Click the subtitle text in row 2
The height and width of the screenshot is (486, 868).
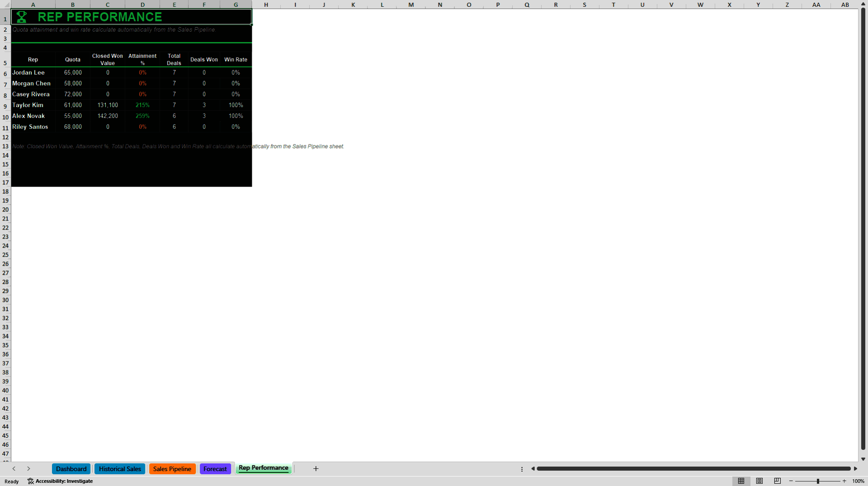coord(114,30)
